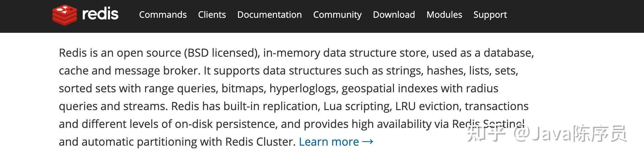Click the "(BSD licensed)" text
This screenshot has height=159, width=644.
222,53
